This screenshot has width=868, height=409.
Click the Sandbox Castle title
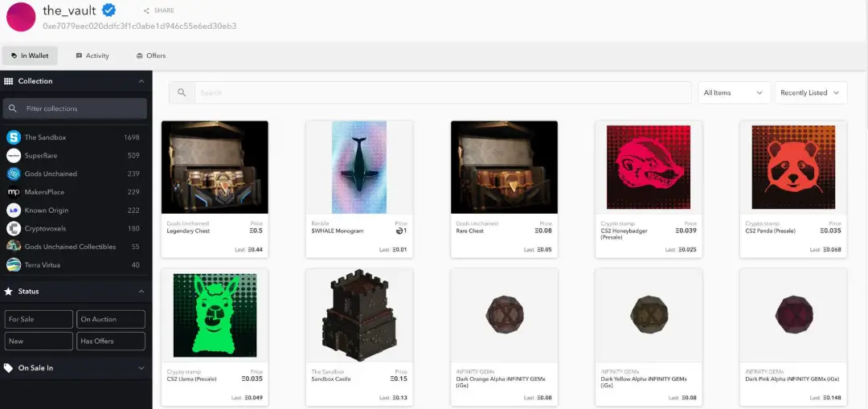click(331, 379)
